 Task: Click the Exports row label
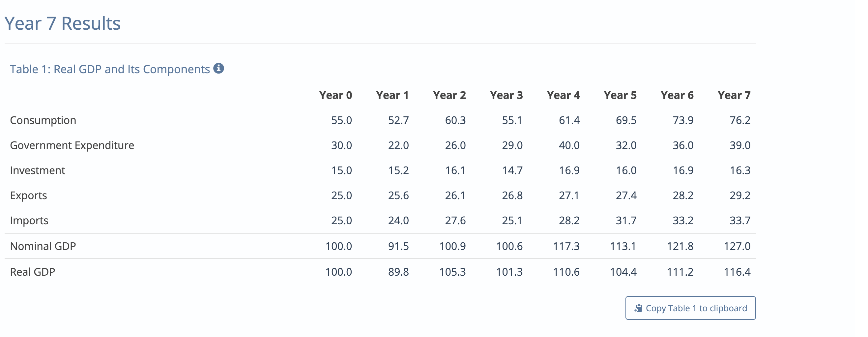(x=28, y=195)
